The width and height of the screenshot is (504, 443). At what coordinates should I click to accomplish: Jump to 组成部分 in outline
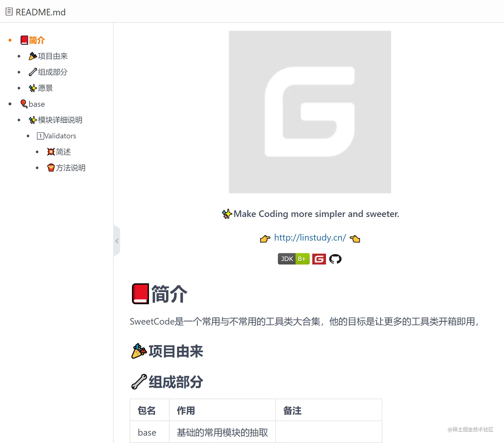click(x=48, y=72)
